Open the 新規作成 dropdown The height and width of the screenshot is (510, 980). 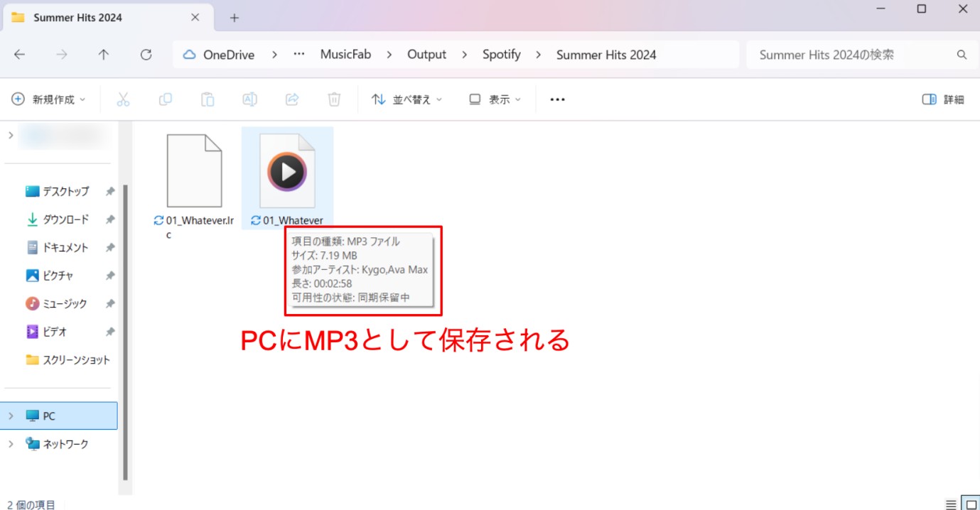(48, 99)
